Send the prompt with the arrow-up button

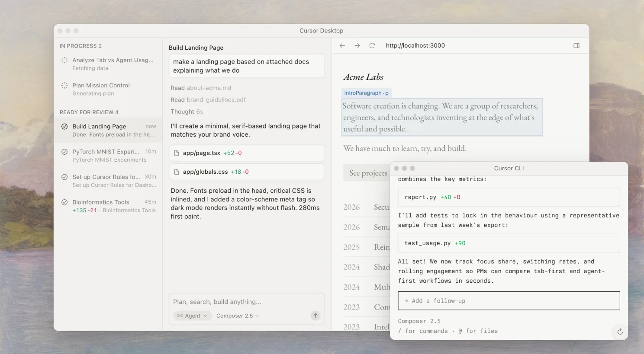pos(316,316)
